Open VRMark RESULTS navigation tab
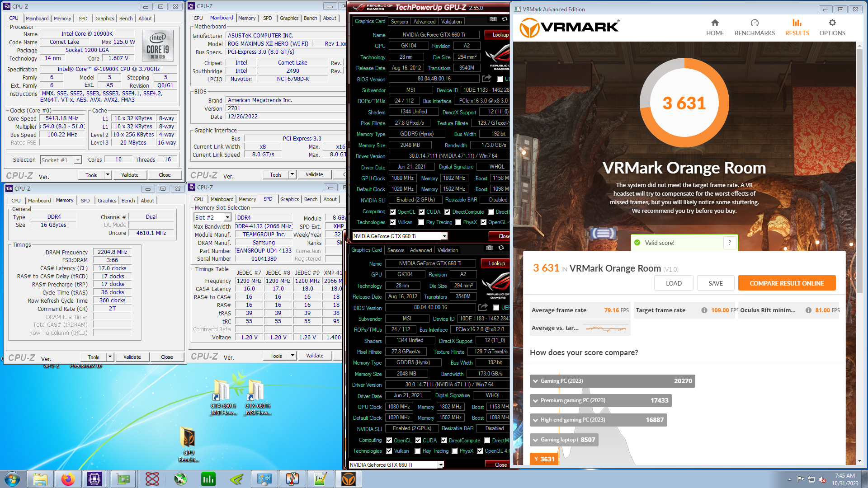The height and width of the screenshot is (488, 868). click(x=797, y=27)
